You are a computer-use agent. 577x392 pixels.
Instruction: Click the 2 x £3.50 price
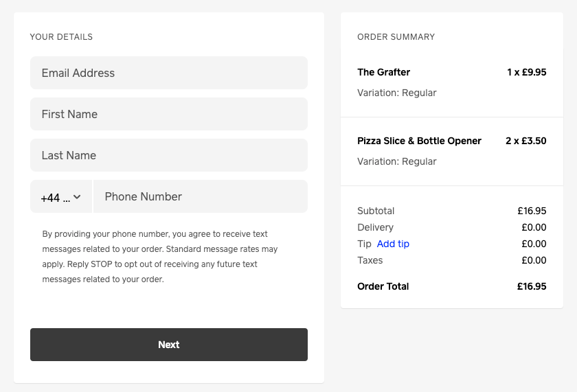[x=525, y=141]
